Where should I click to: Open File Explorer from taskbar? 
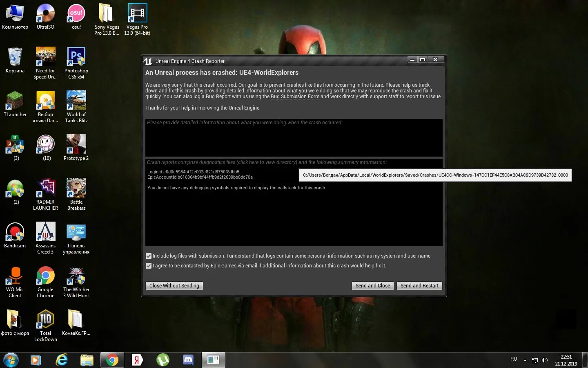87,360
